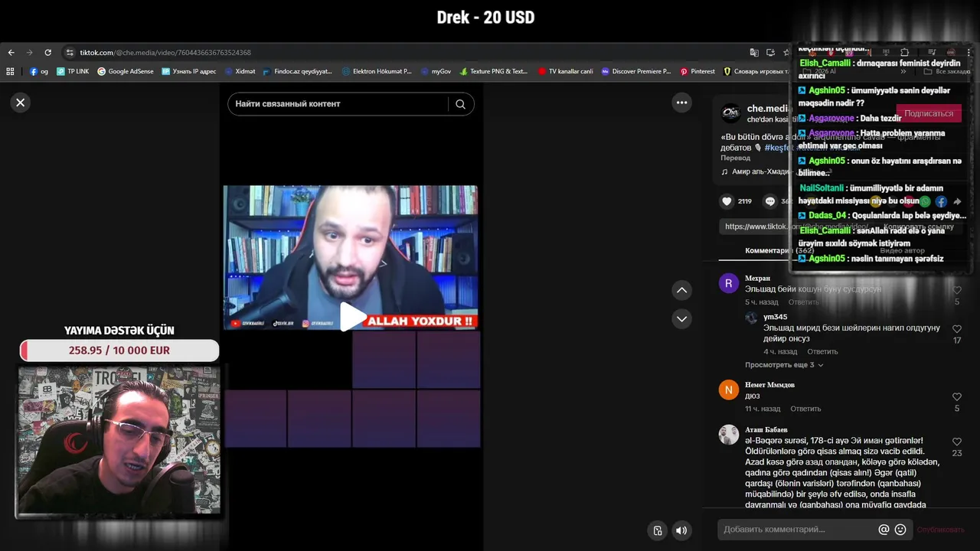
Task: Open the three-dots more options menu
Action: tap(681, 103)
